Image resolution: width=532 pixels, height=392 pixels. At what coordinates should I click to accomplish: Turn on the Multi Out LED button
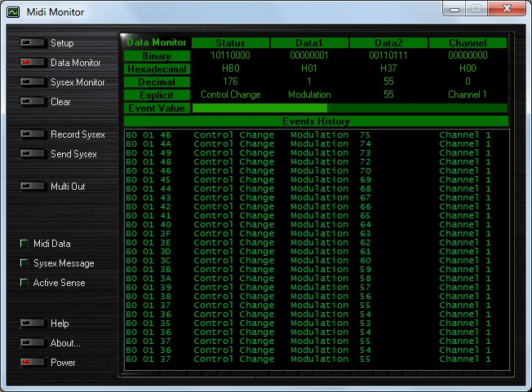(33, 187)
